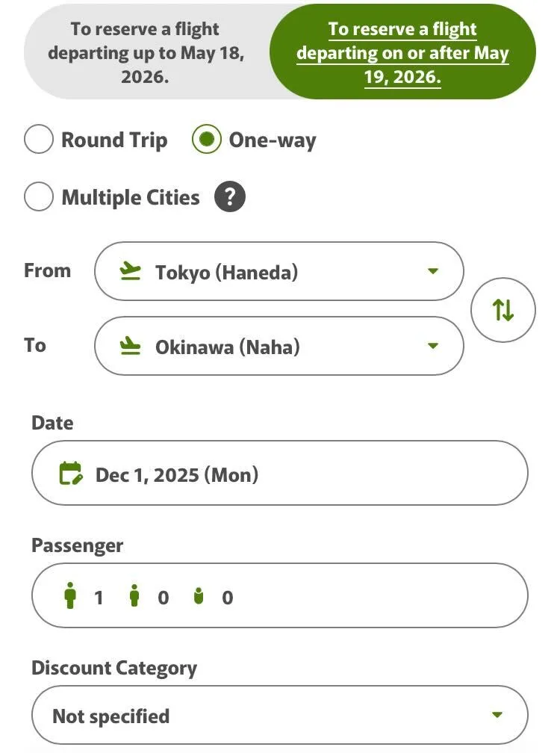Open the Dec 1, 2025 date picker
560x753 pixels.
coord(279,474)
